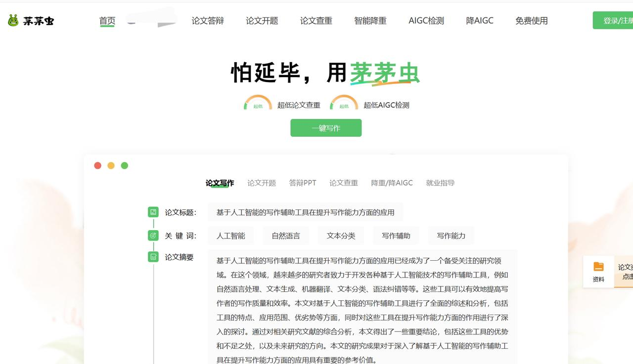Switch to the 降重/降AIGC tab

click(392, 183)
